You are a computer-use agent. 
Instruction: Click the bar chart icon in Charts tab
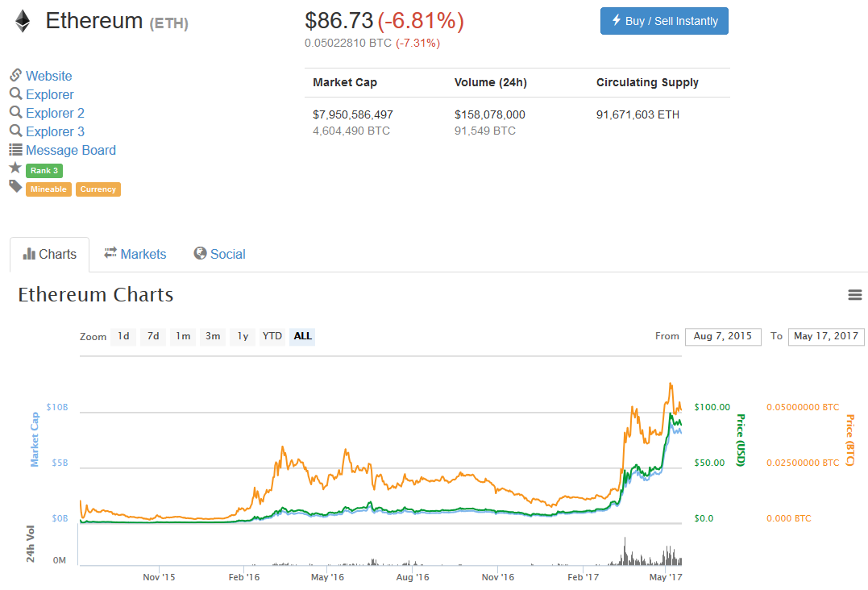click(x=29, y=254)
